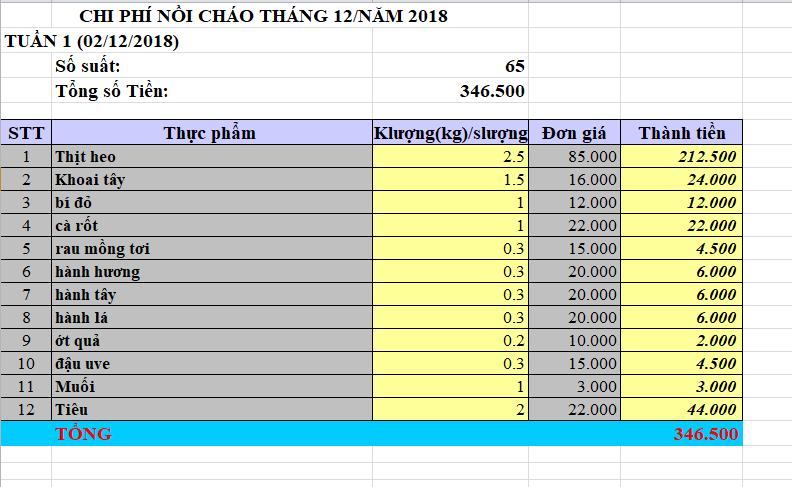The height and width of the screenshot is (487, 792).
Task: Click the 'Thành tiền' header cell
Action: [681, 133]
